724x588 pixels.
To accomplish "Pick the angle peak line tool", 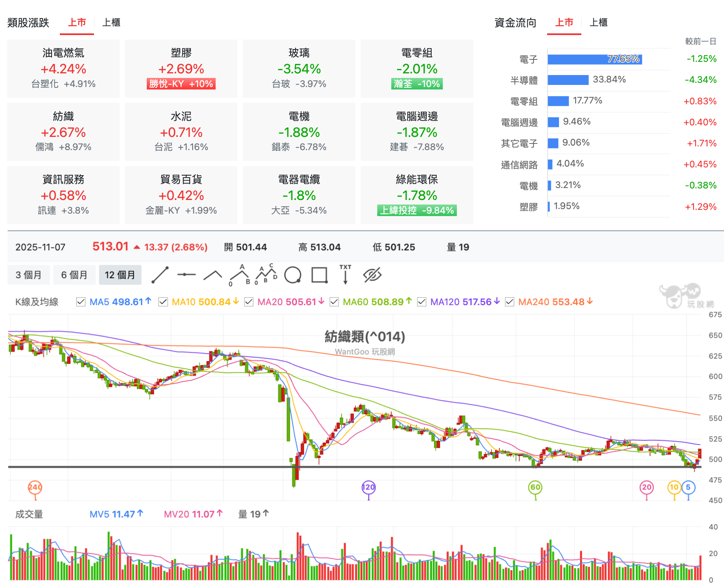I will coord(213,275).
